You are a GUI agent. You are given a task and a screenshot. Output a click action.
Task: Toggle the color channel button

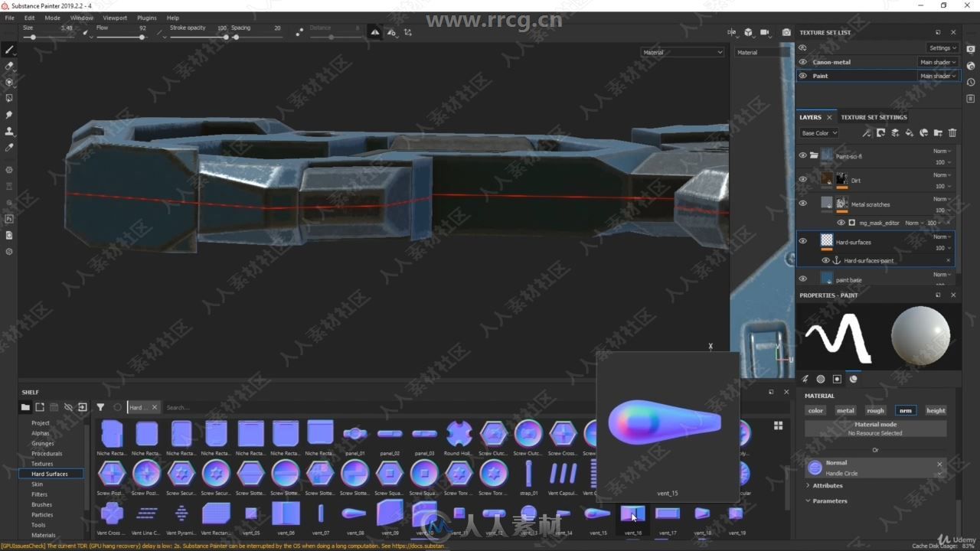click(815, 410)
